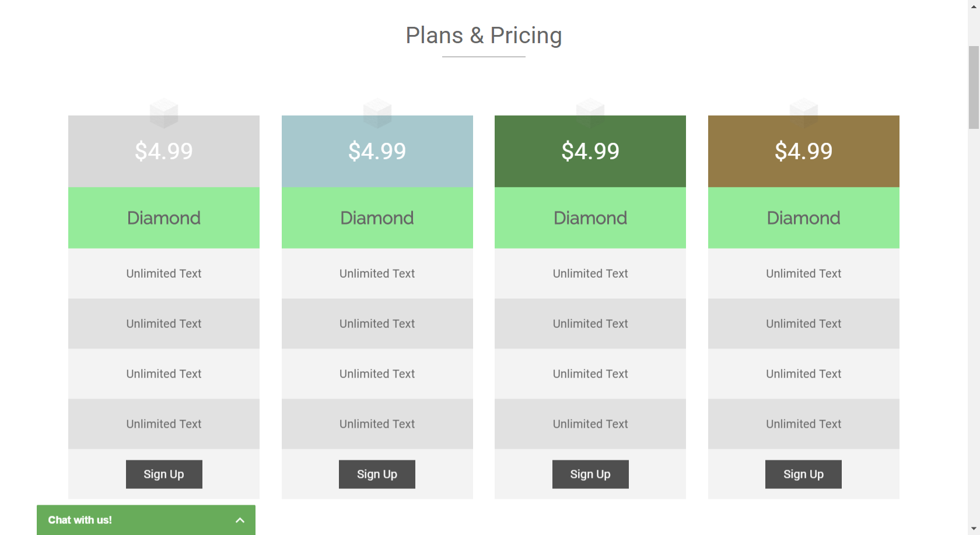Open the "Chat with us!" bar
Viewport: 980px width, 535px height.
click(146, 520)
